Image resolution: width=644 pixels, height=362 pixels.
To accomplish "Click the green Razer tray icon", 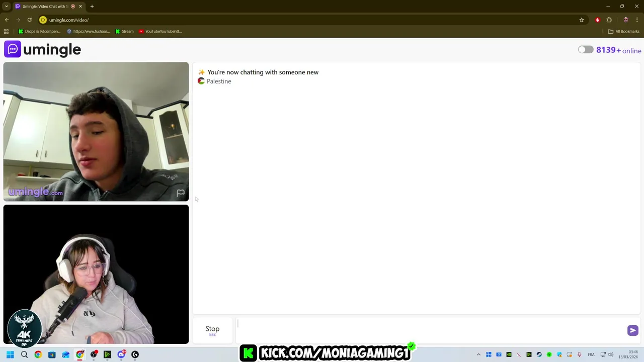I will 549,354.
